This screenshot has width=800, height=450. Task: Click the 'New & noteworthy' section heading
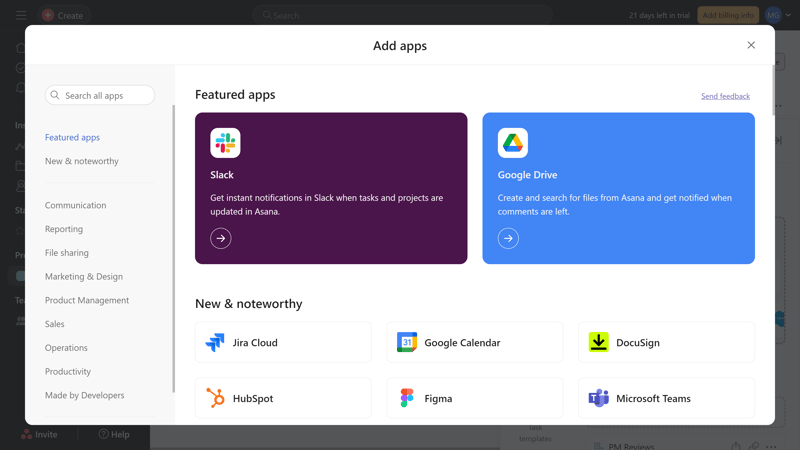(x=248, y=304)
